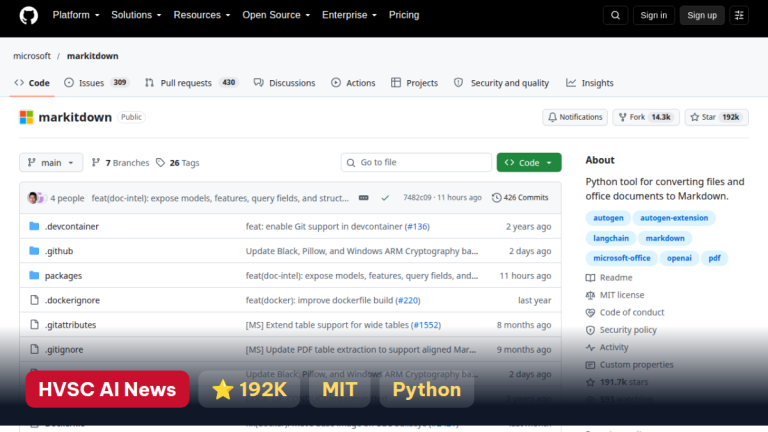Click the Microsoft logo beside markitdown
The width and height of the screenshot is (768, 432).
(26, 117)
